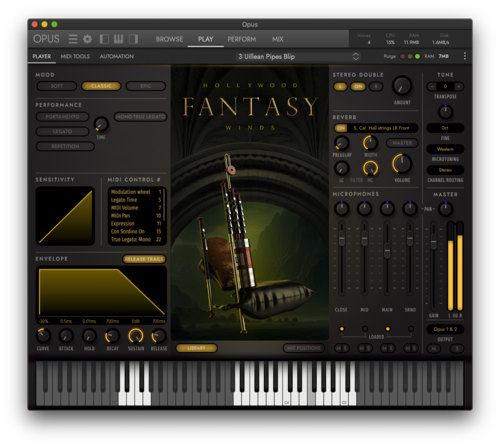
Task: Click the Portamento time knob
Action: click(101, 124)
